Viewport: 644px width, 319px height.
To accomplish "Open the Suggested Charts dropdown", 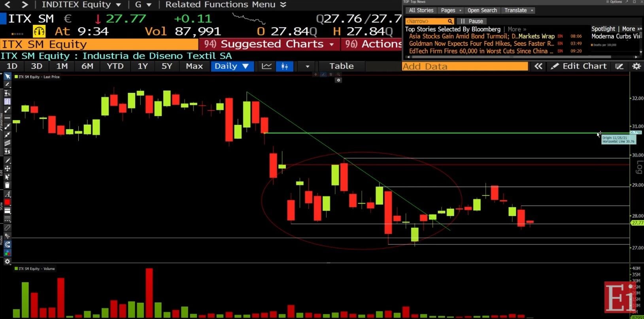I will (270, 44).
